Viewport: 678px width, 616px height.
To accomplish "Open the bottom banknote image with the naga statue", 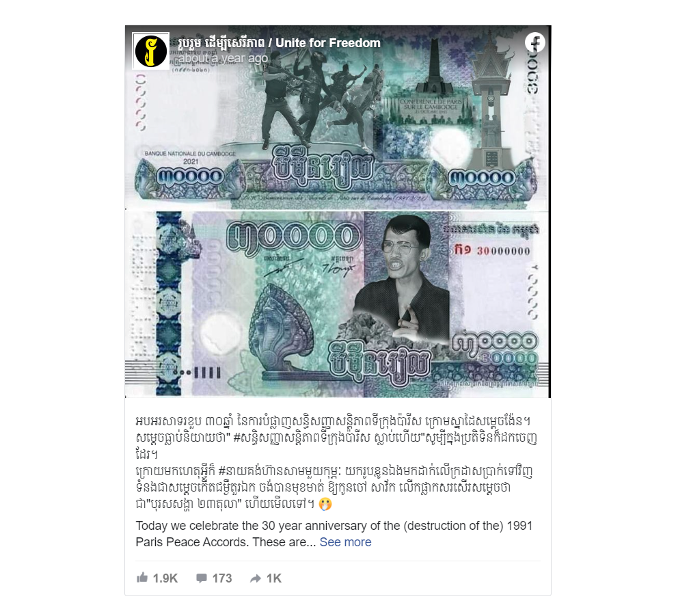I will tap(338, 304).
